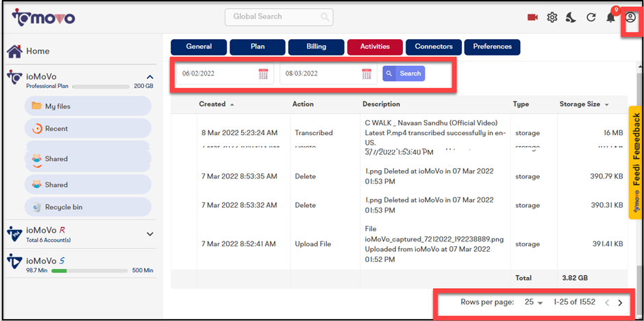Open the Connectors tab
The image size is (644, 321).
pyautogui.click(x=434, y=47)
